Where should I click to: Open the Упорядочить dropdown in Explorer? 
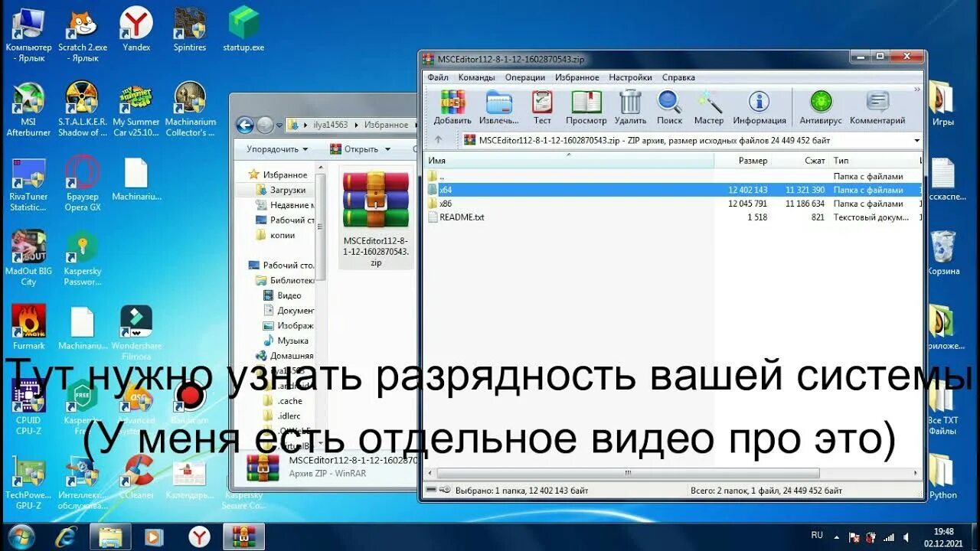coord(277,149)
